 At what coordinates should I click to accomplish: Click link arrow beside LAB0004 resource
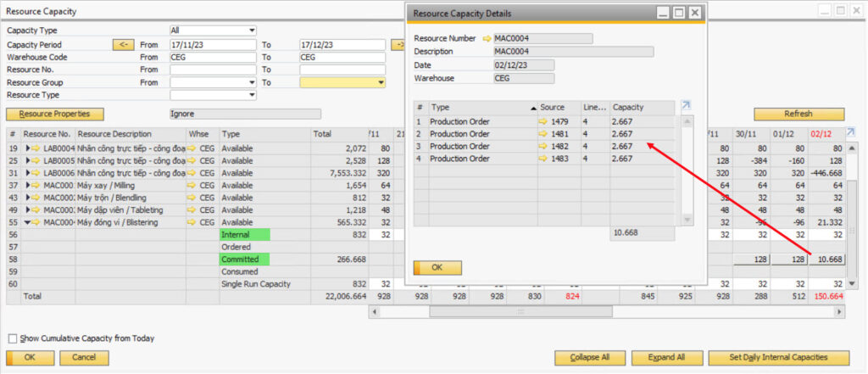(x=36, y=148)
